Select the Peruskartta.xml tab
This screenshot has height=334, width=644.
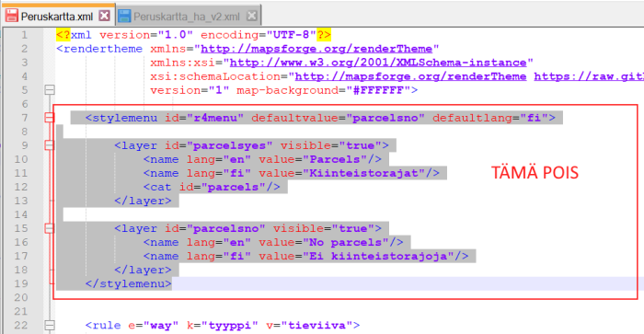coord(57,17)
